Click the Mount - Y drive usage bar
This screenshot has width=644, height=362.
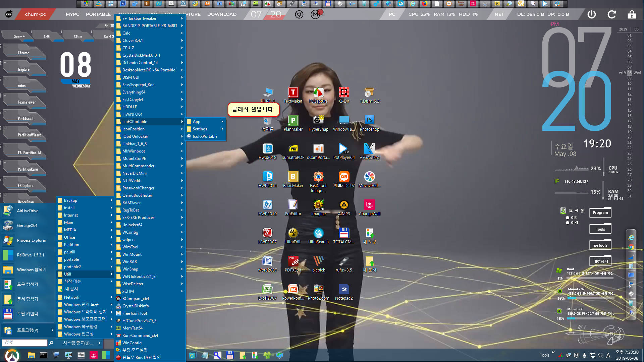(590, 318)
